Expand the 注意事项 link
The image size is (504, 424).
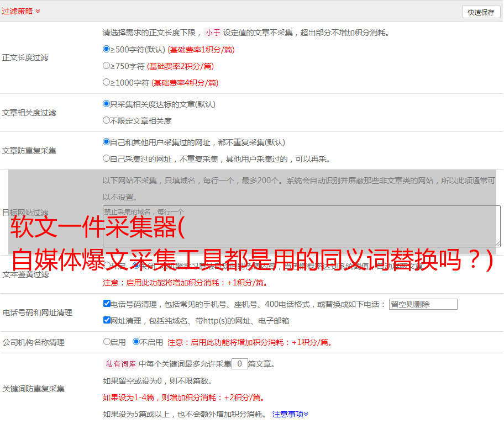click(x=290, y=414)
